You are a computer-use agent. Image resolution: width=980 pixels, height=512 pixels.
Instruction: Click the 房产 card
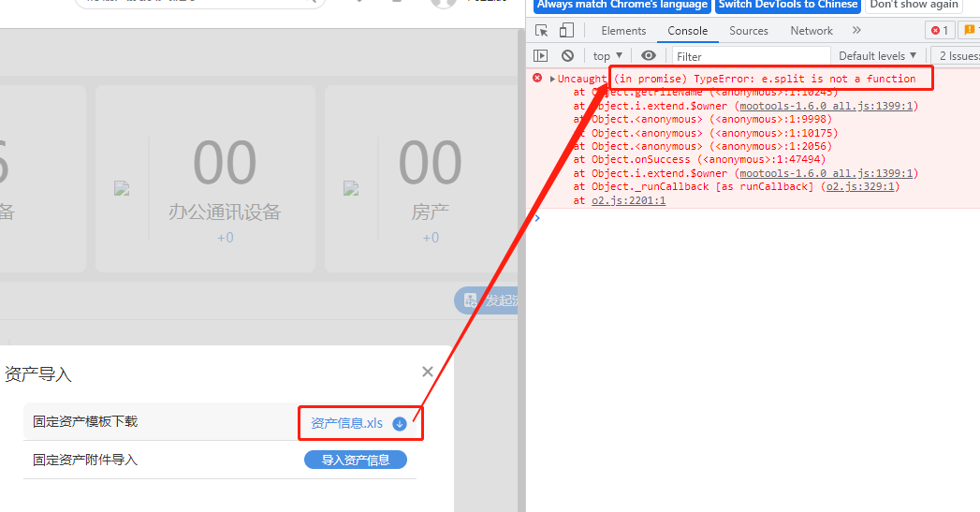click(421, 178)
